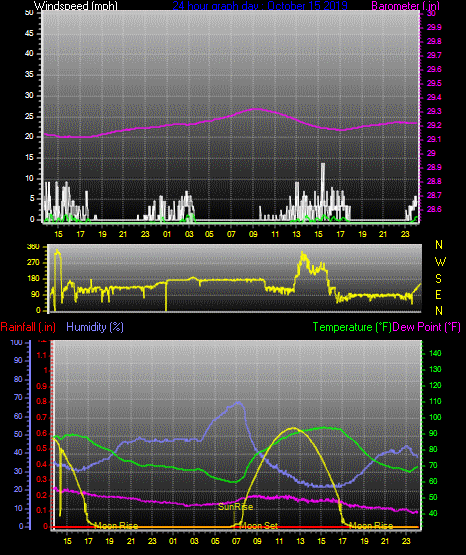This screenshot has width=466, height=555.
Task: Click the 25 windspeed axis value
Action: [29, 116]
